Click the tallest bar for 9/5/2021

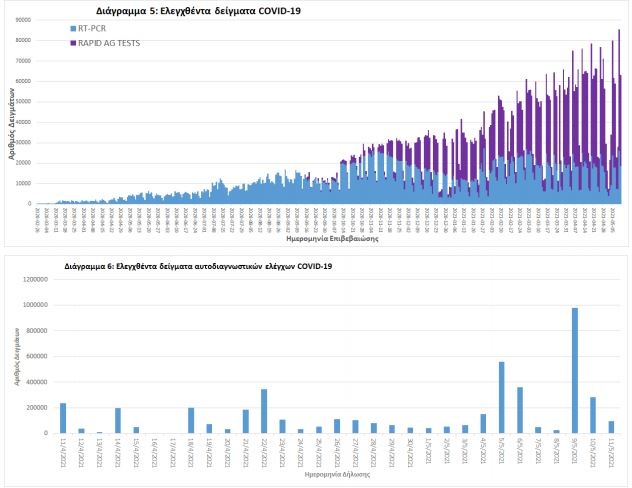point(574,370)
